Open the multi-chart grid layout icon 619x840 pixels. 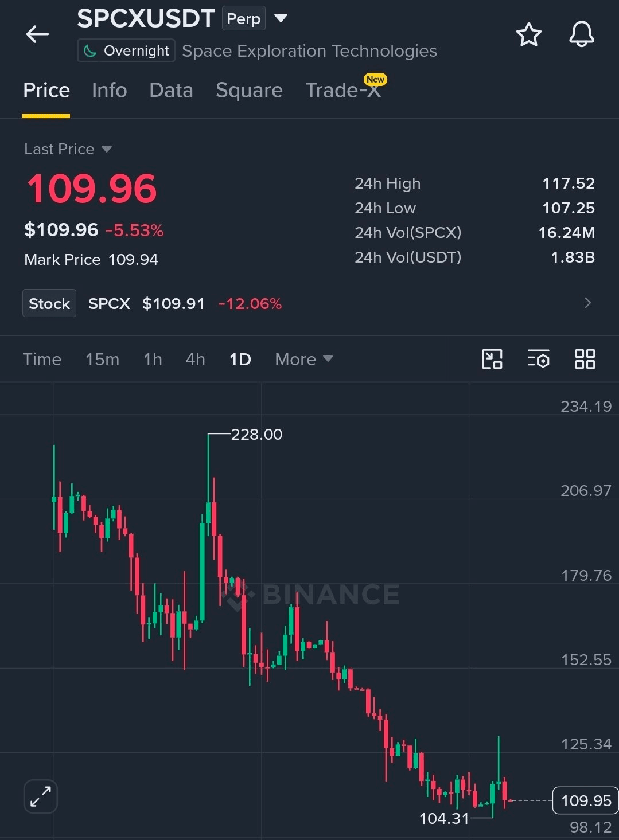[x=585, y=359]
